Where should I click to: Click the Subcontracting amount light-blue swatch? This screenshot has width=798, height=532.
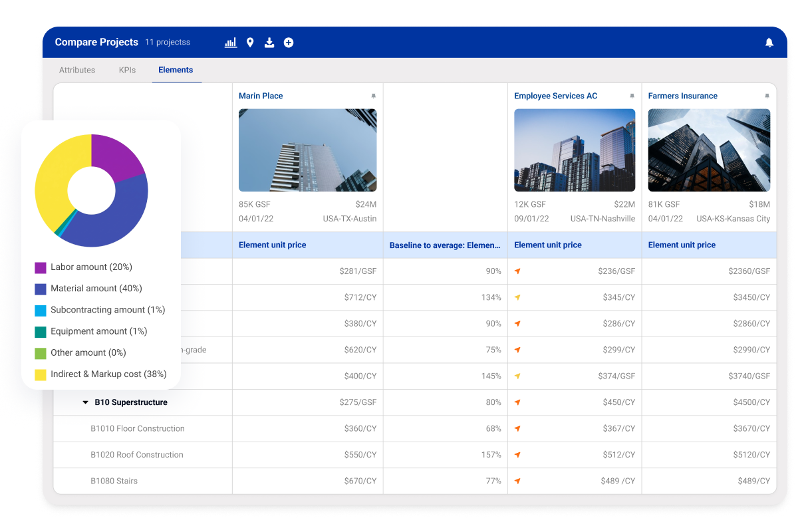click(x=41, y=310)
